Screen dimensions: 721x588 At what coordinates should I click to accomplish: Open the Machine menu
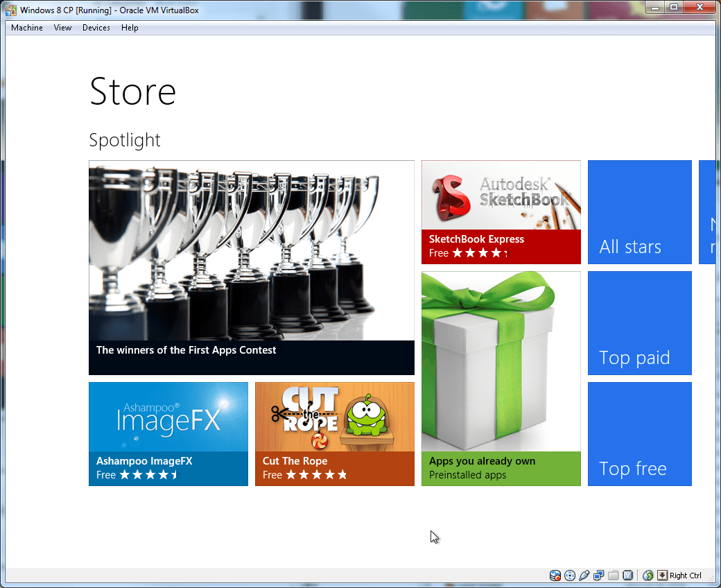click(x=26, y=28)
